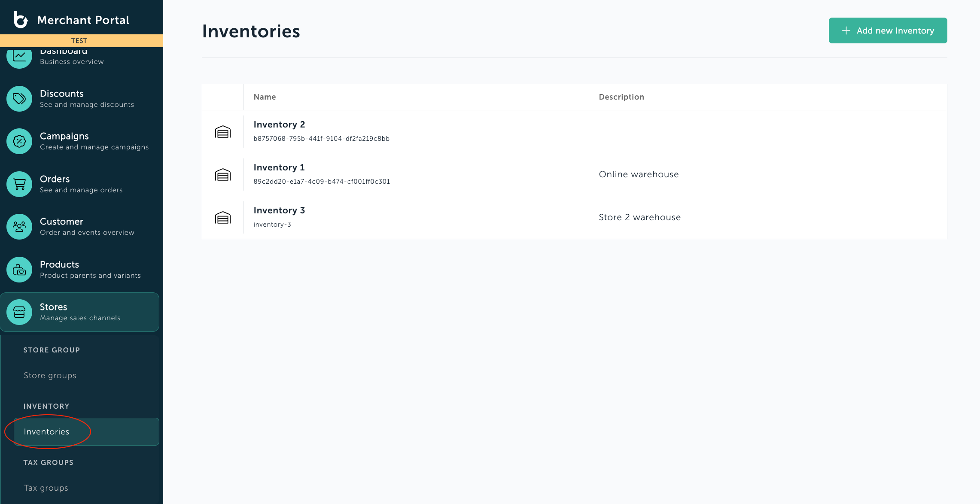The height and width of the screenshot is (504, 980).
Task: Click the Customer people icon
Action: [19, 227]
